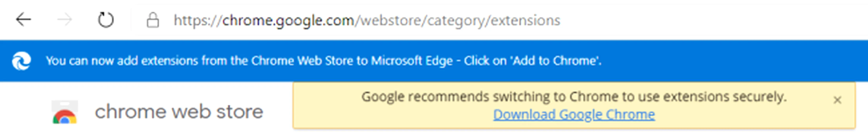Open the Download Google Chrome link

point(574,115)
